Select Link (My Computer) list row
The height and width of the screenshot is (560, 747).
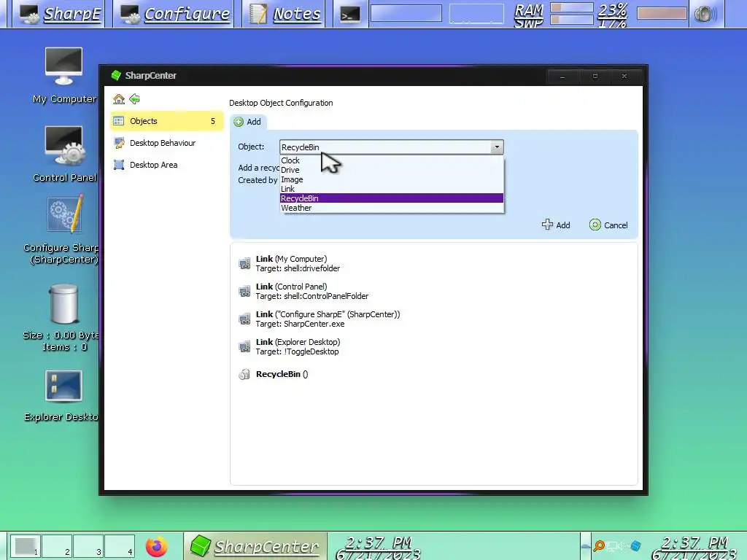point(433,263)
